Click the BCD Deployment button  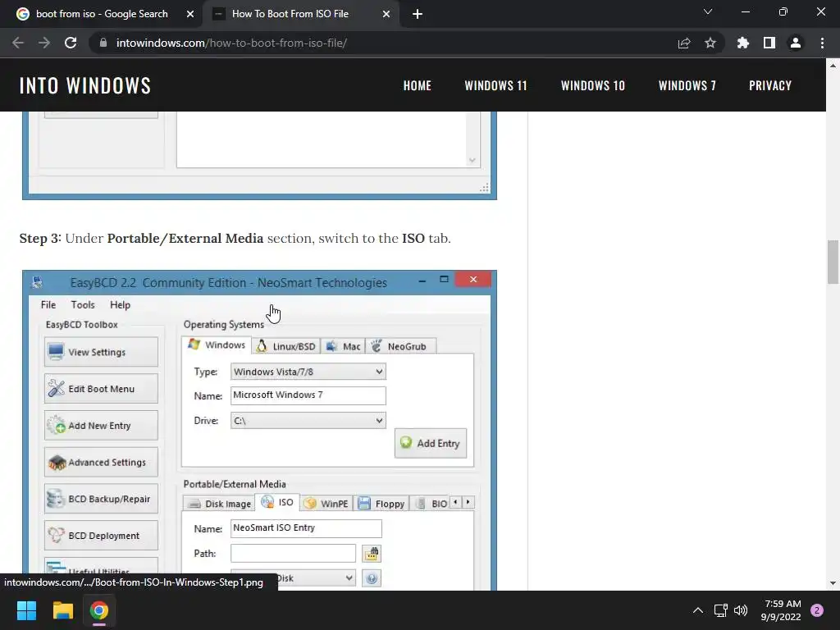click(x=101, y=535)
